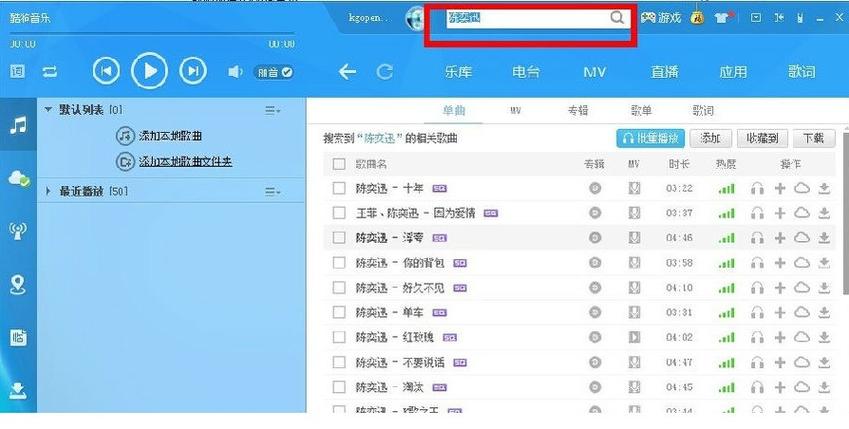Click the user avatar icon
This screenshot has height=429, width=849.
tap(415, 18)
